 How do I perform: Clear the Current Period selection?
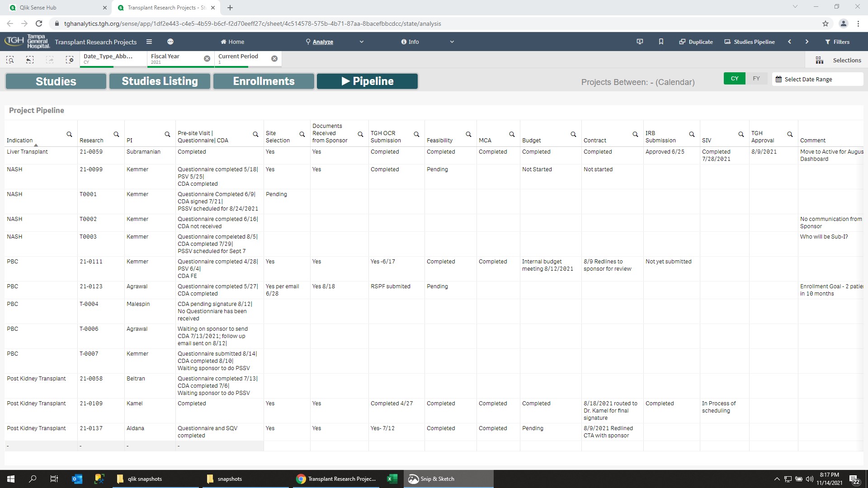coord(274,58)
